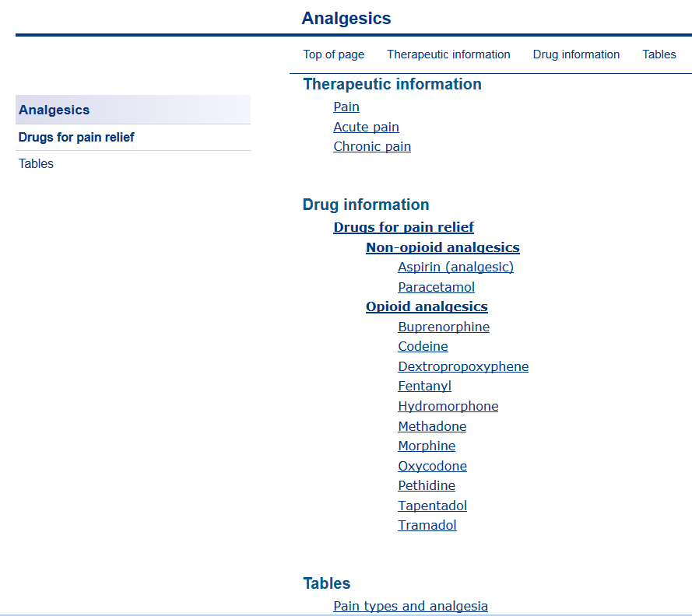This screenshot has width=692, height=616.
Task: Jump to Top of page anchor
Action: point(333,54)
